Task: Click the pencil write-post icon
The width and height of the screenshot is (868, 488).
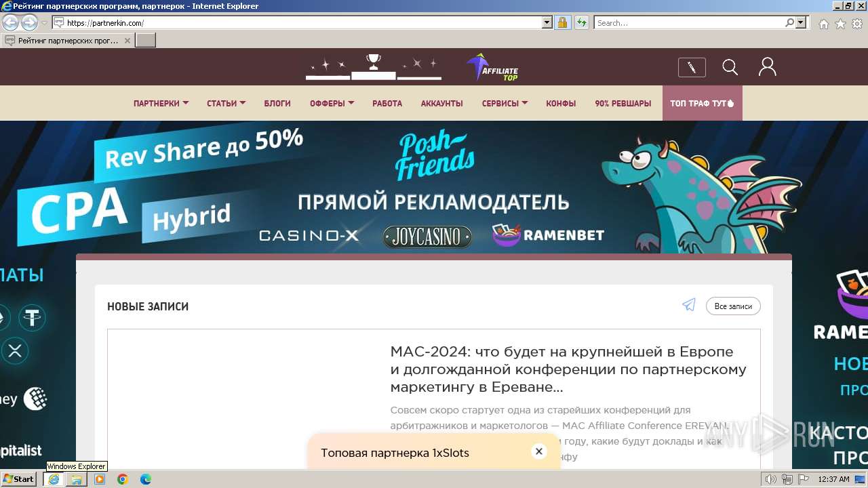Action: click(x=692, y=67)
